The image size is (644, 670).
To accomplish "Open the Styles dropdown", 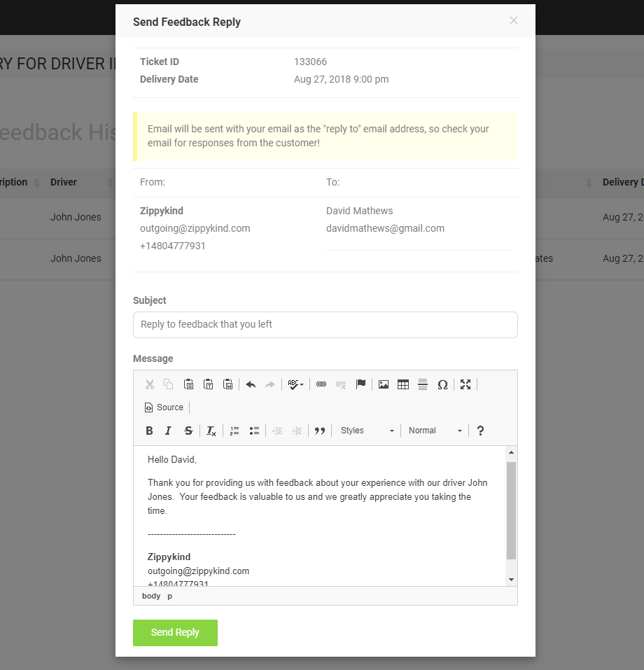I will pos(367,431).
